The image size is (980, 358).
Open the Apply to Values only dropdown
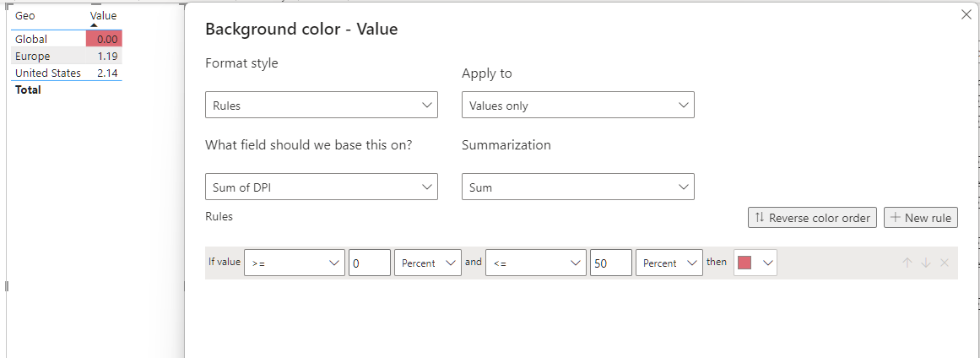tap(577, 105)
